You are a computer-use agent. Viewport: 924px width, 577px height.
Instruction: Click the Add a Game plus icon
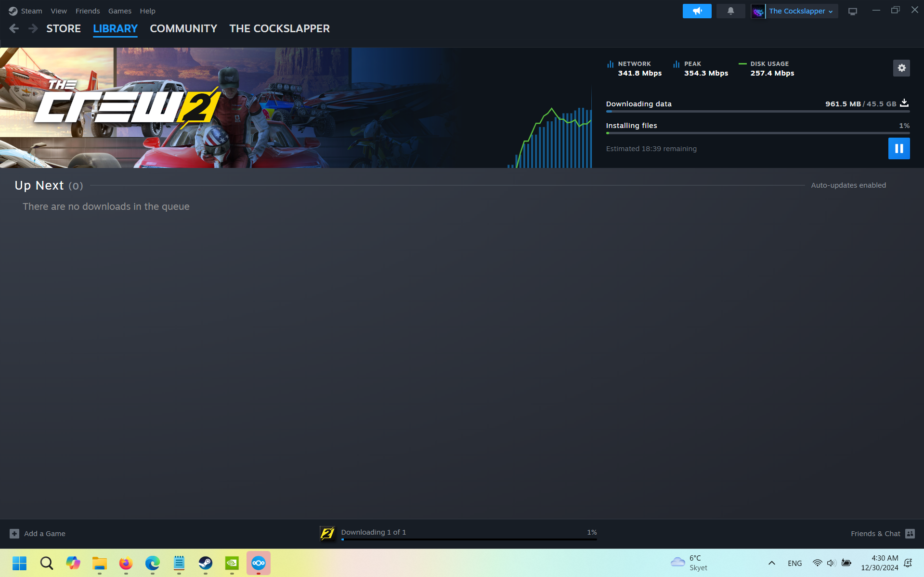[14, 534]
